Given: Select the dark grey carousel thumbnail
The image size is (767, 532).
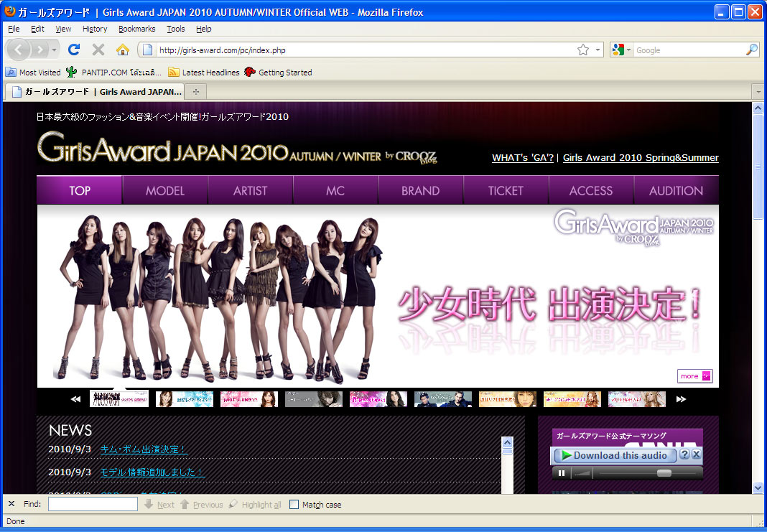Looking at the screenshot, I should (x=314, y=399).
